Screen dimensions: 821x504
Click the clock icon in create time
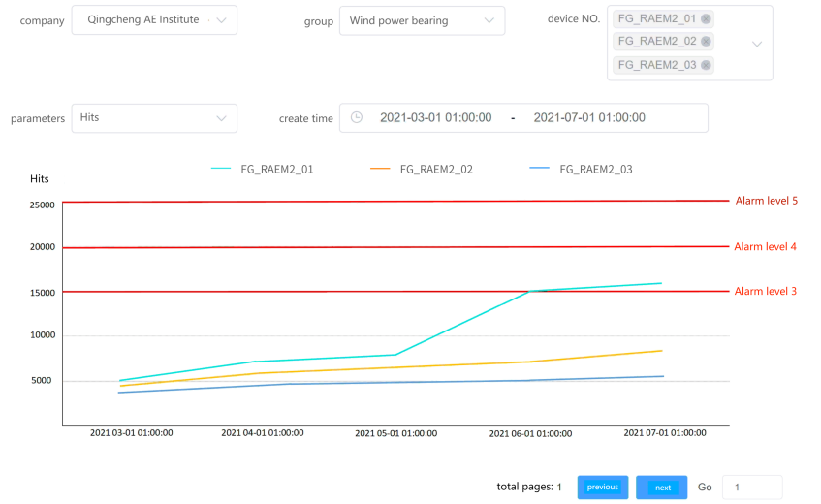coord(356,117)
